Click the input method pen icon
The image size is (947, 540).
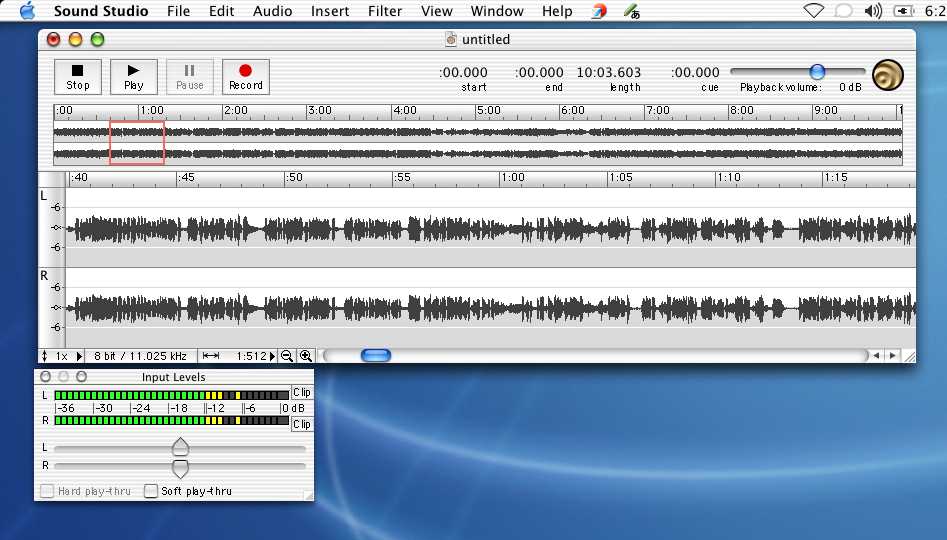pos(632,11)
